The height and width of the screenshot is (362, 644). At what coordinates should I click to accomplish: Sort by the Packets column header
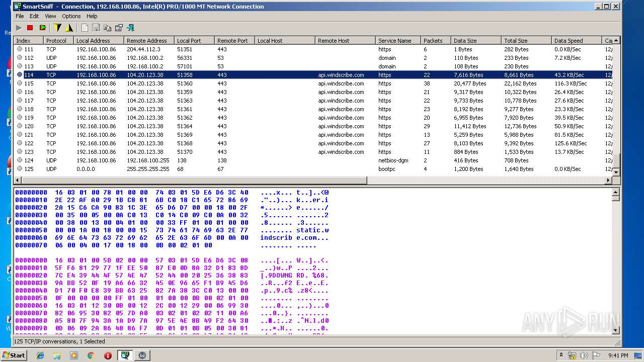(x=436, y=41)
